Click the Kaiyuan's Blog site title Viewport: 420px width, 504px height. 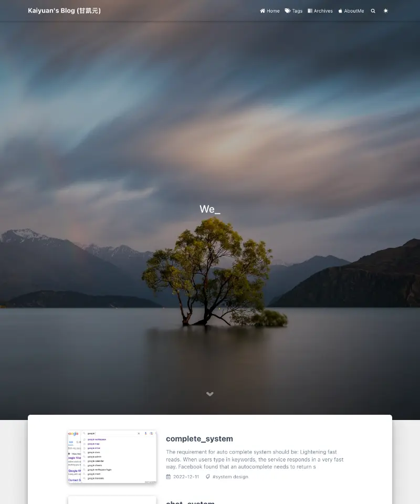64,10
